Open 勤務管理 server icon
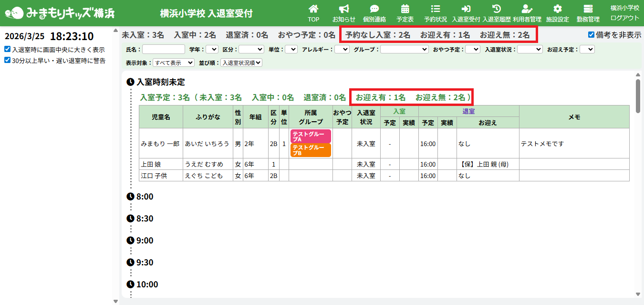 tap(588, 9)
